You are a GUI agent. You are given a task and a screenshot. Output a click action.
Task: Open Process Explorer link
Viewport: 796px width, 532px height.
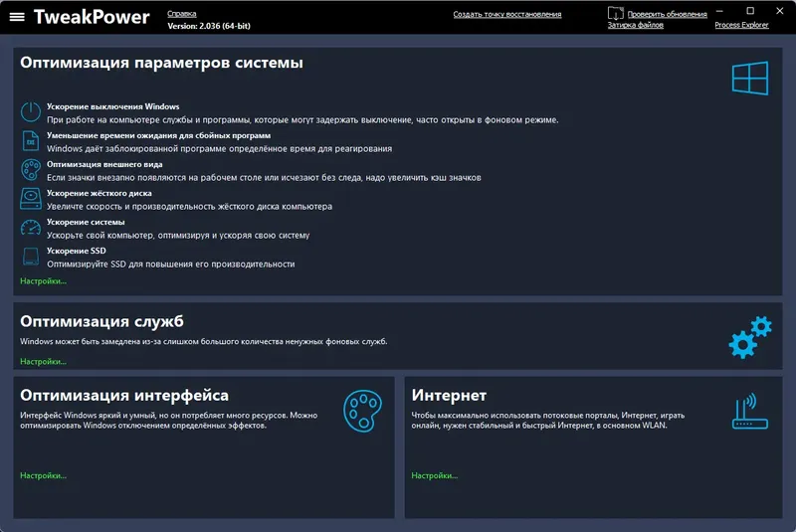click(741, 25)
